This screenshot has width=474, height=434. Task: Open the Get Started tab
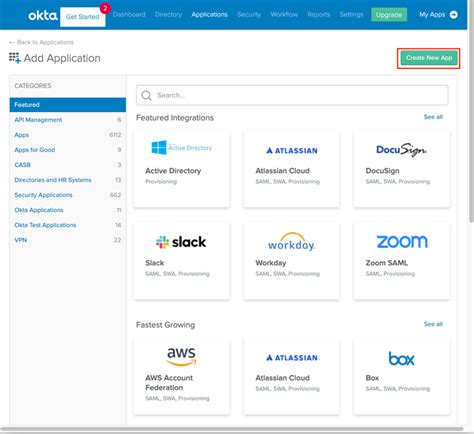pyautogui.click(x=83, y=17)
